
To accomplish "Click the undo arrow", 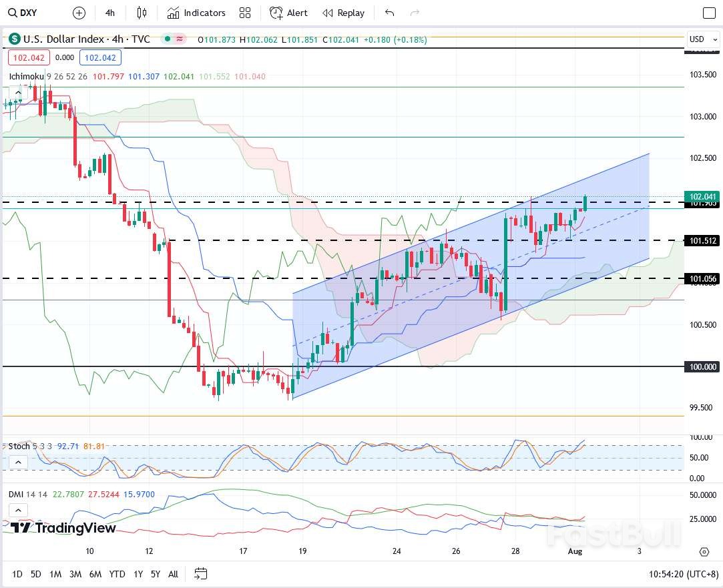I will tap(390, 13).
